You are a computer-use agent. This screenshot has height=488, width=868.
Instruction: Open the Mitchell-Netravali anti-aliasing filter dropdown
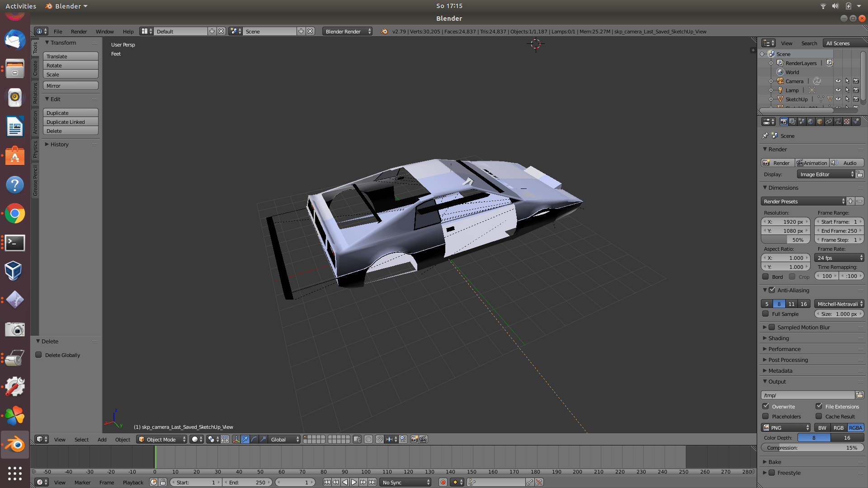pyautogui.click(x=839, y=304)
